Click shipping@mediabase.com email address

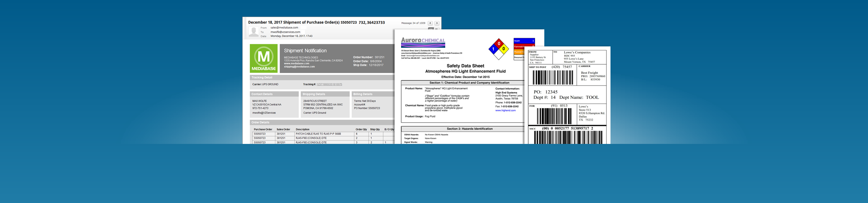pos(299,67)
